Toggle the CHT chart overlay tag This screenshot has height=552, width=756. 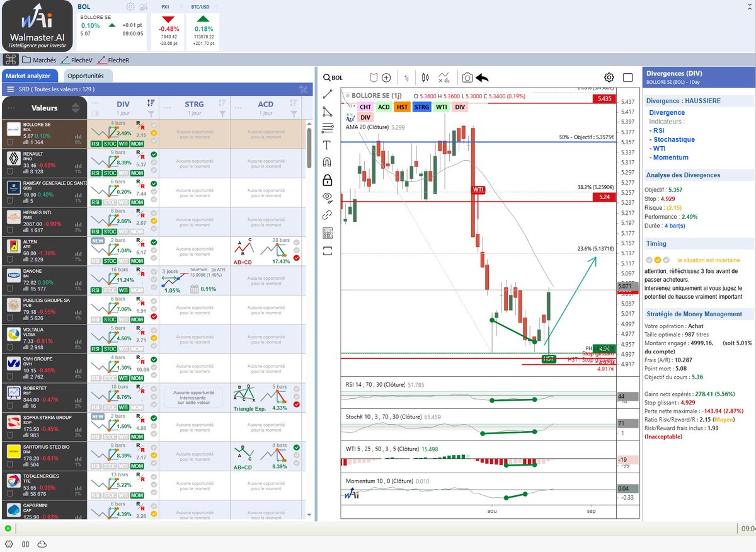[x=365, y=107]
